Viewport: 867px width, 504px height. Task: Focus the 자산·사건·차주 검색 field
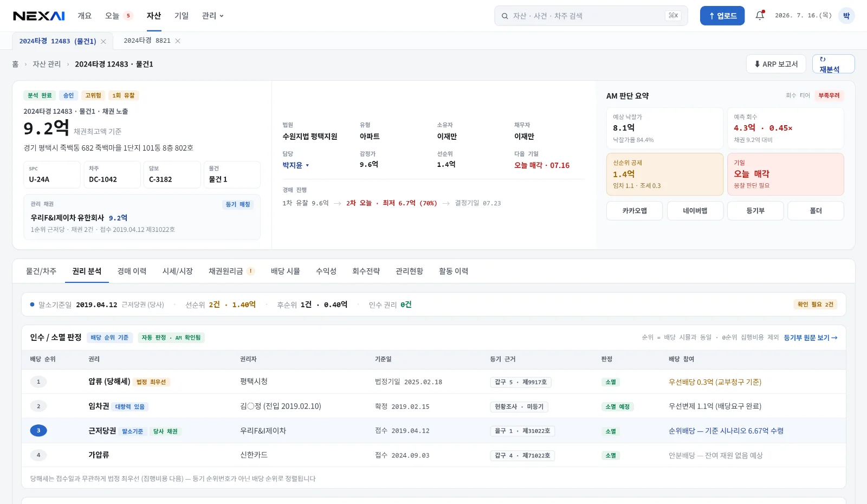pyautogui.click(x=591, y=16)
